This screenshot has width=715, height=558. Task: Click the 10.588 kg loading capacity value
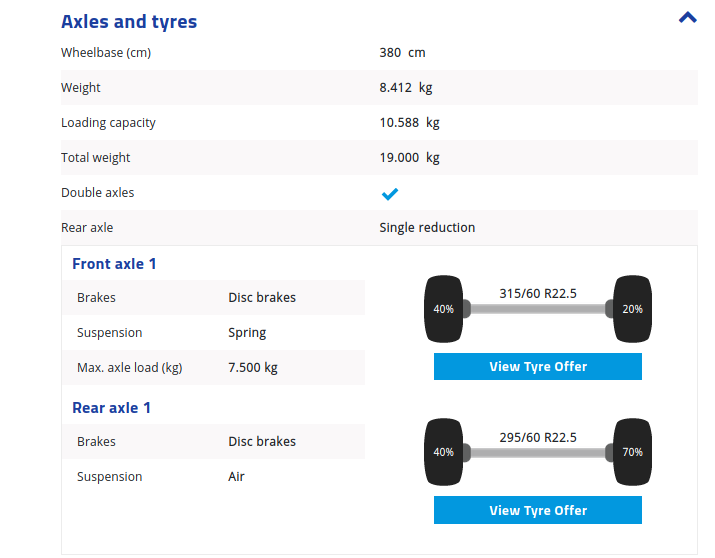(409, 123)
